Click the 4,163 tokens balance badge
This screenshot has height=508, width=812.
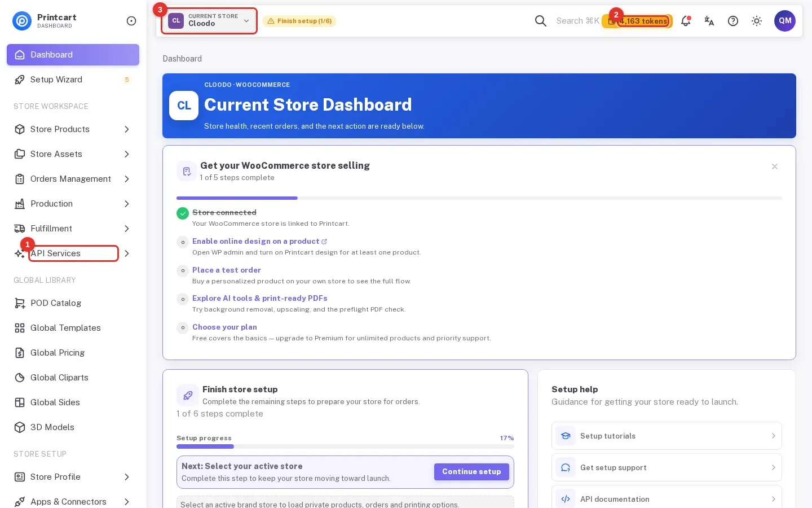click(x=637, y=21)
